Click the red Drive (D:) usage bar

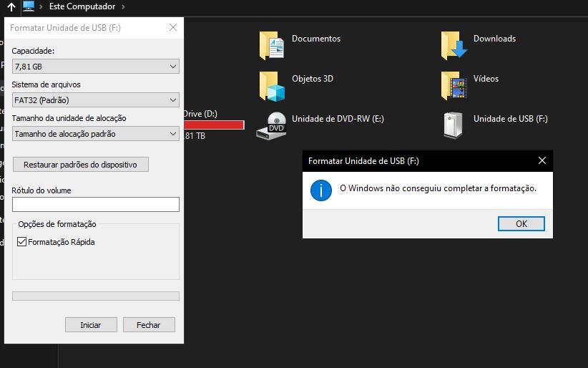[x=214, y=125]
